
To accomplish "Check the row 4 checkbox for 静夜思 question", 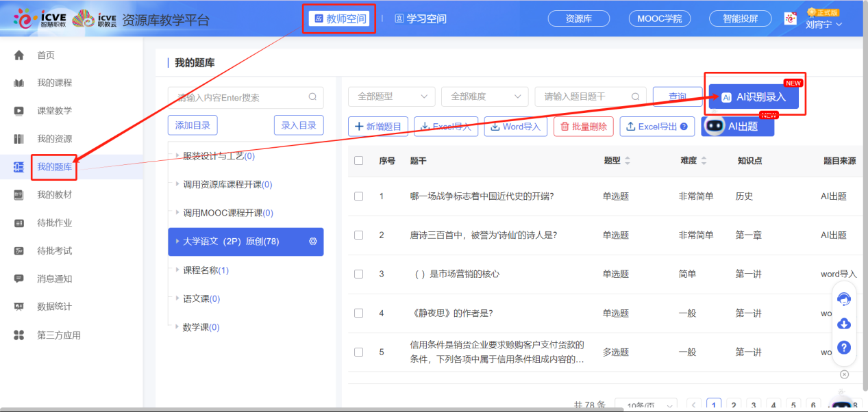I will point(358,313).
